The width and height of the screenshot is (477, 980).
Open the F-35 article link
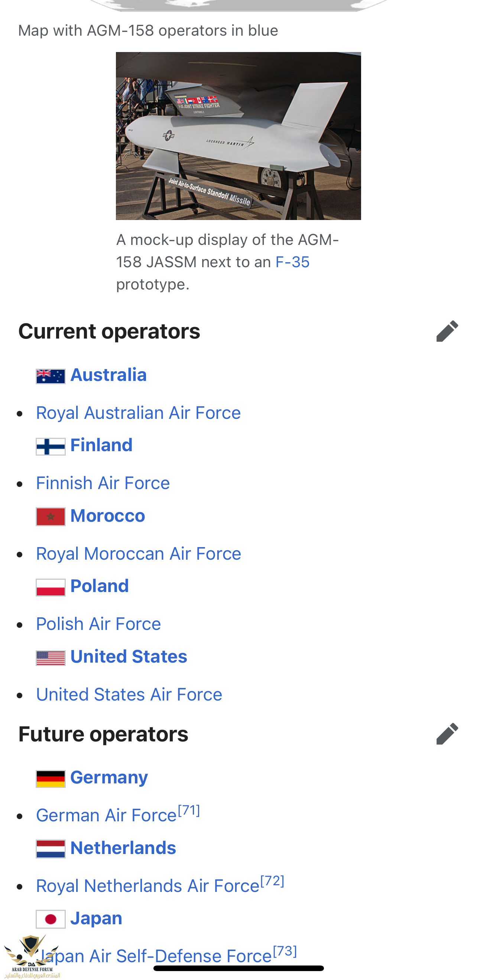pos(292,262)
